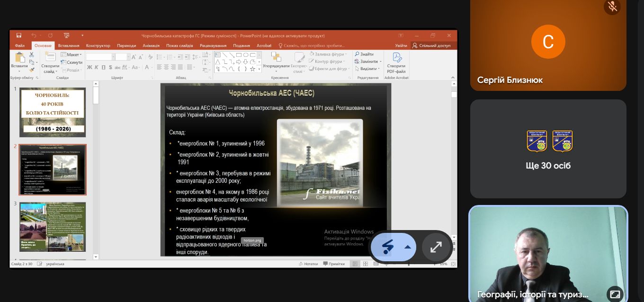This screenshot has width=644, height=302.
Task: Click the Cut scissors icon
Action: click(x=32, y=55)
